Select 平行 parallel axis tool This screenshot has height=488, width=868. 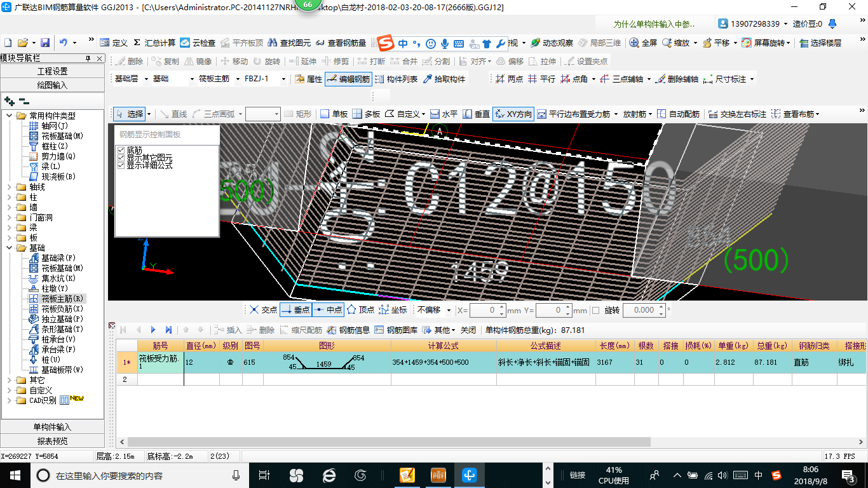[541, 79]
